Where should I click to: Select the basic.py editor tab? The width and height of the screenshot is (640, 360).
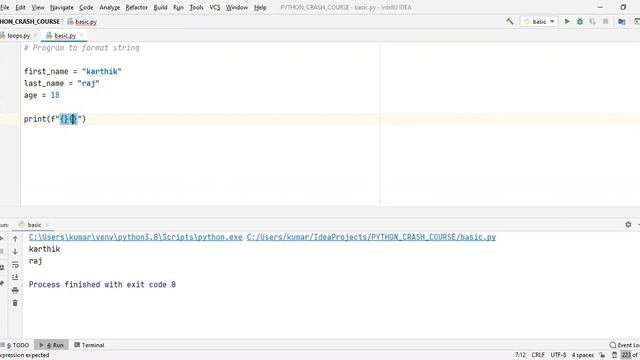pos(65,36)
